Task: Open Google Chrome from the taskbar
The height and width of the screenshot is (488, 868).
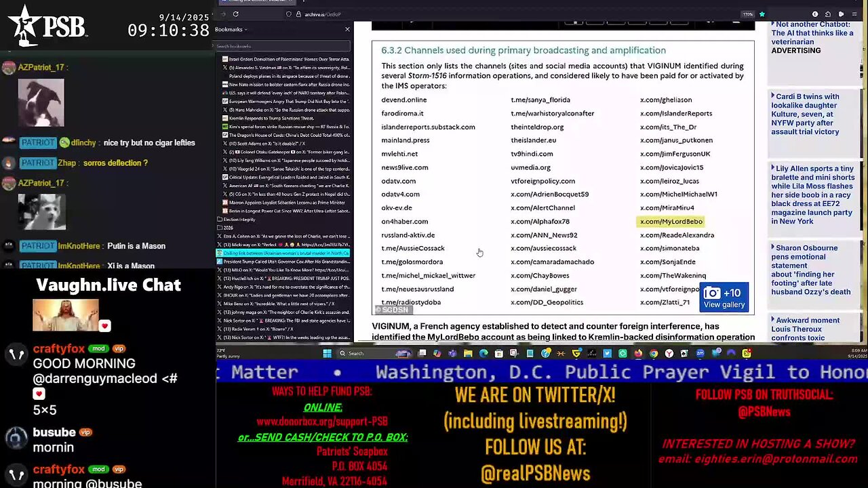Action: [654, 353]
